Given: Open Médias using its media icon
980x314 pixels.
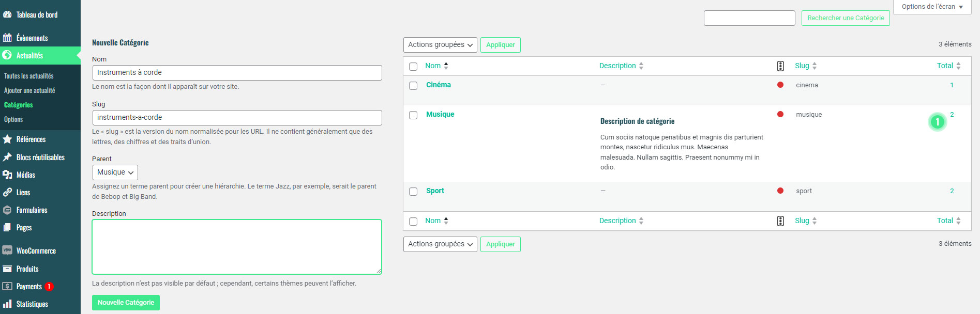Looking at the screenshot, I should pos(7,175).
